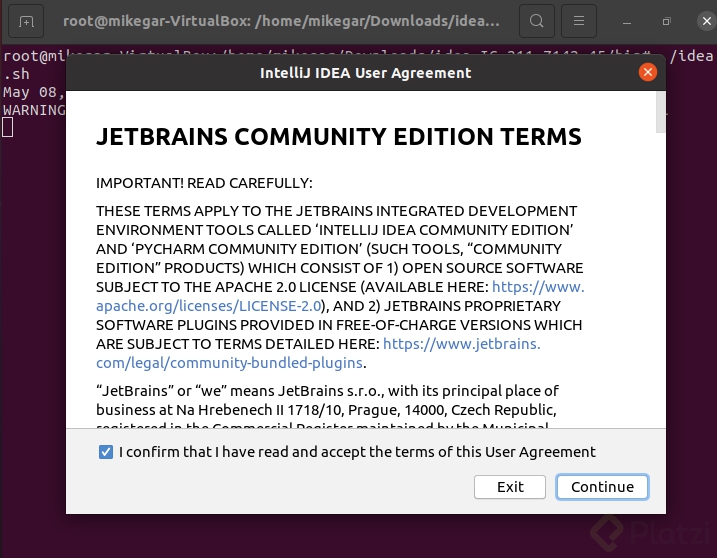Screen dimensions: 717x558
Task: Open the JetBrains community-bundled-plugins link
Action: click(229, 363)
